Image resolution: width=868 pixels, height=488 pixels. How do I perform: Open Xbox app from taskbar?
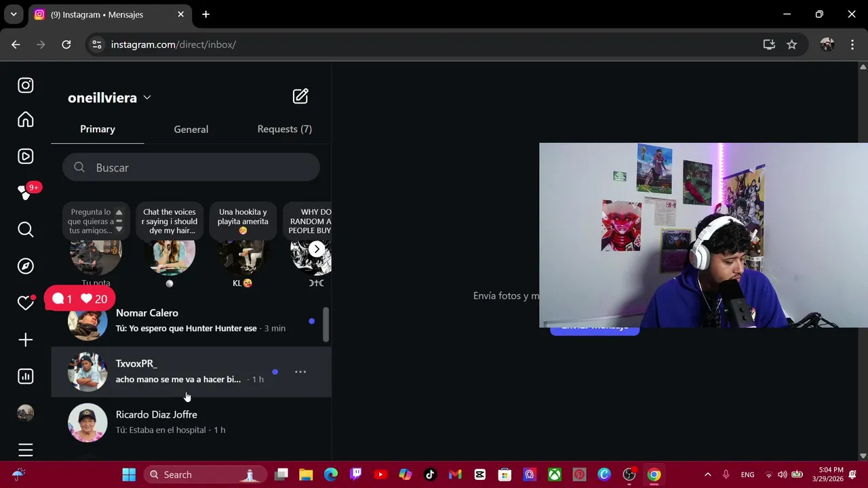point(555,474)
